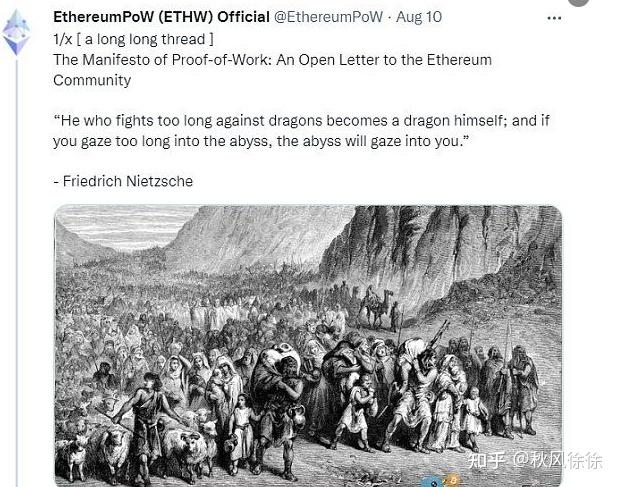Expand the engraving image of the crowd
619x487 pixels.
click(308, 346)
